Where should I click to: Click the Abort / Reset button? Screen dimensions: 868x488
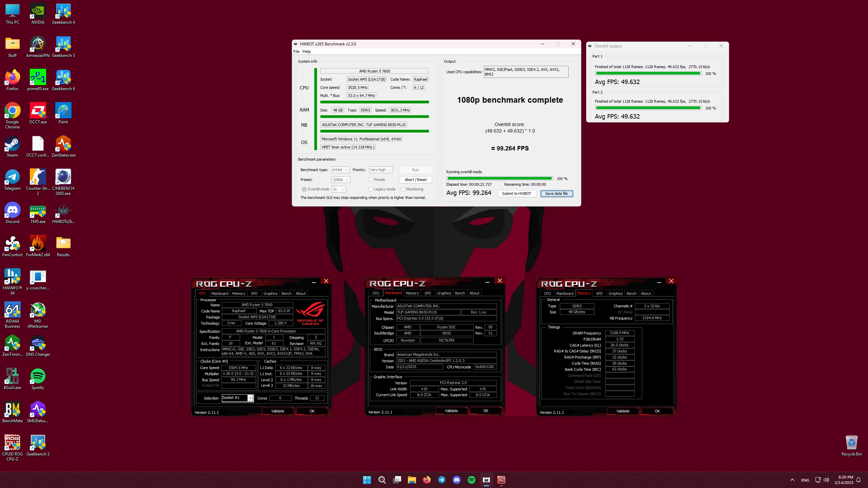tap(415, 180)
